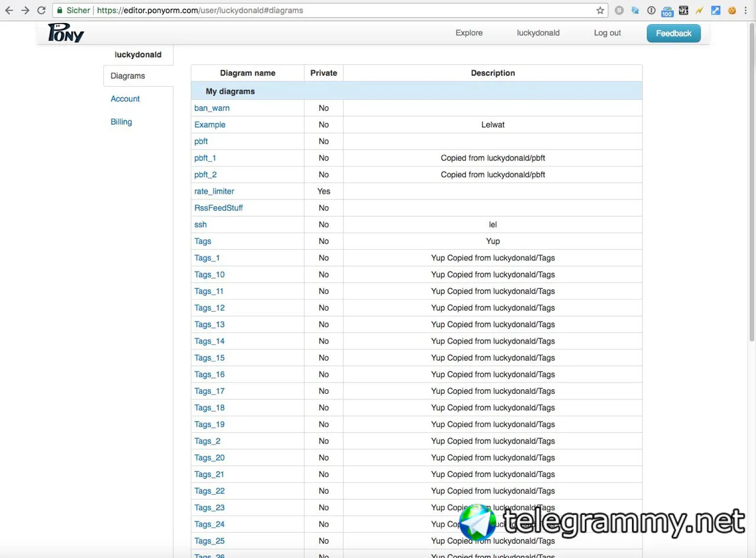Open the ssh diagram
The width and height of the screenshot is (756, 558).
click(201, 224)
